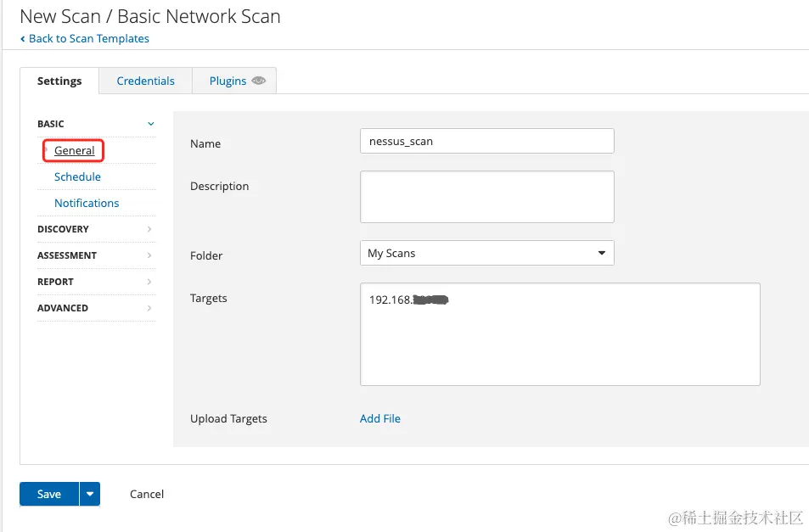This screenshot has height=532, width=809.
Task: Expand the REPORT section
Action: click(97, 282)
